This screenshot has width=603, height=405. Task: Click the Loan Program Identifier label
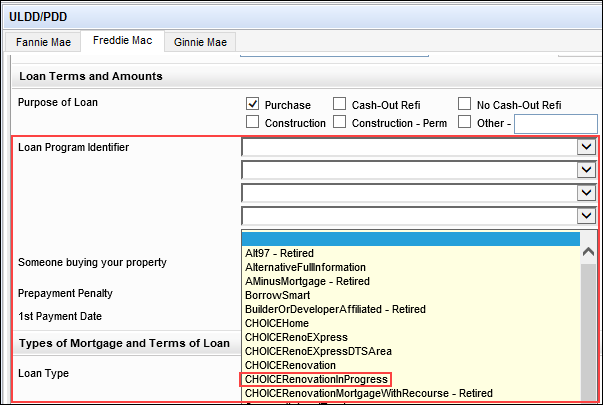pos(73,147)
